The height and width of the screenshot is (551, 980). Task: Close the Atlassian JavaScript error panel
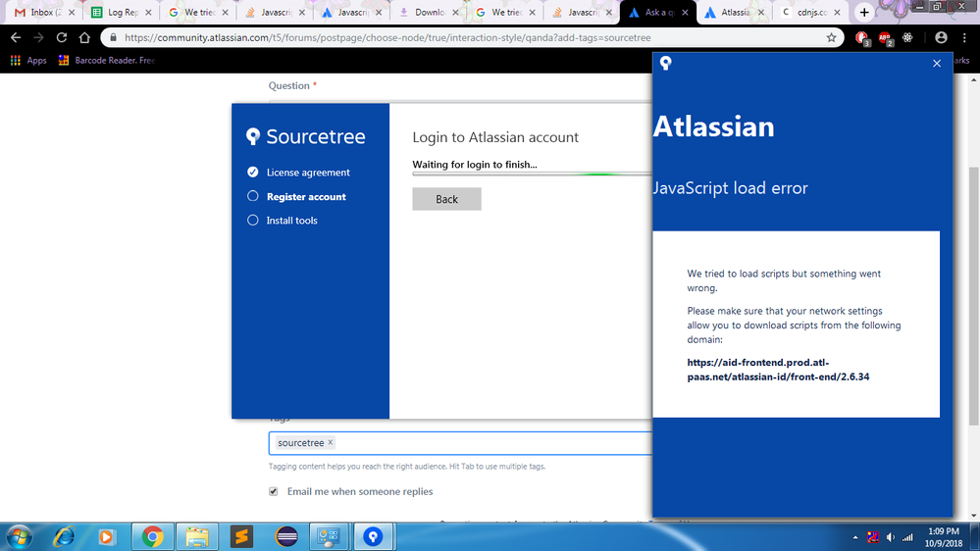coord(936,63)
